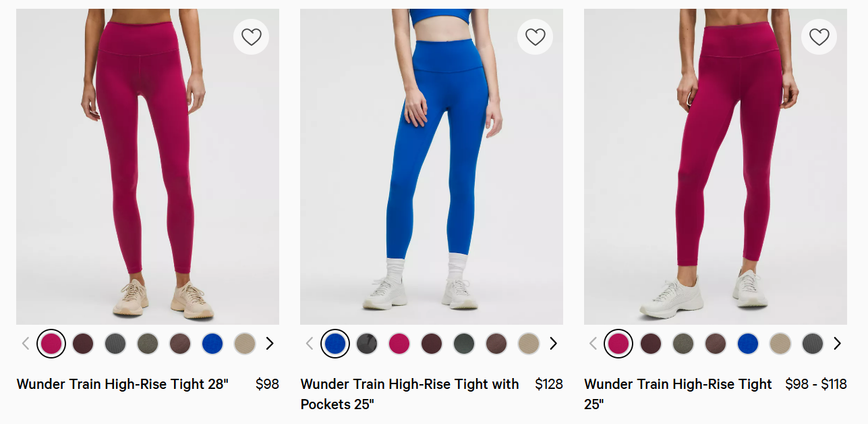Advance swatch carousel for tights with pockets
Image resolution: width=868 pixels, height=424 pixels.
pyautogui.click(x=554, y=344)
